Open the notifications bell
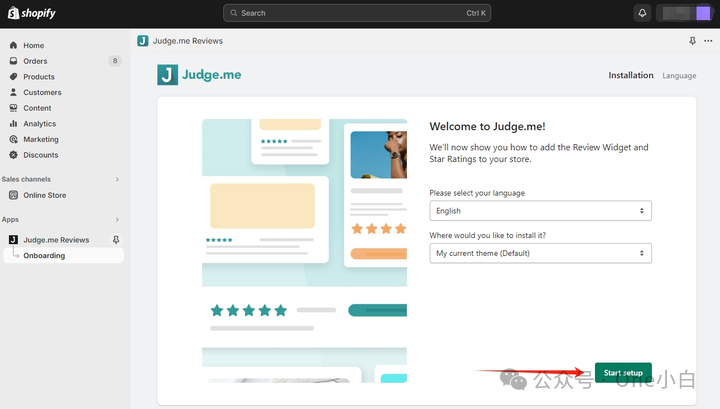Viewport: 720px width, 409px height. click(x=642, y=13)
